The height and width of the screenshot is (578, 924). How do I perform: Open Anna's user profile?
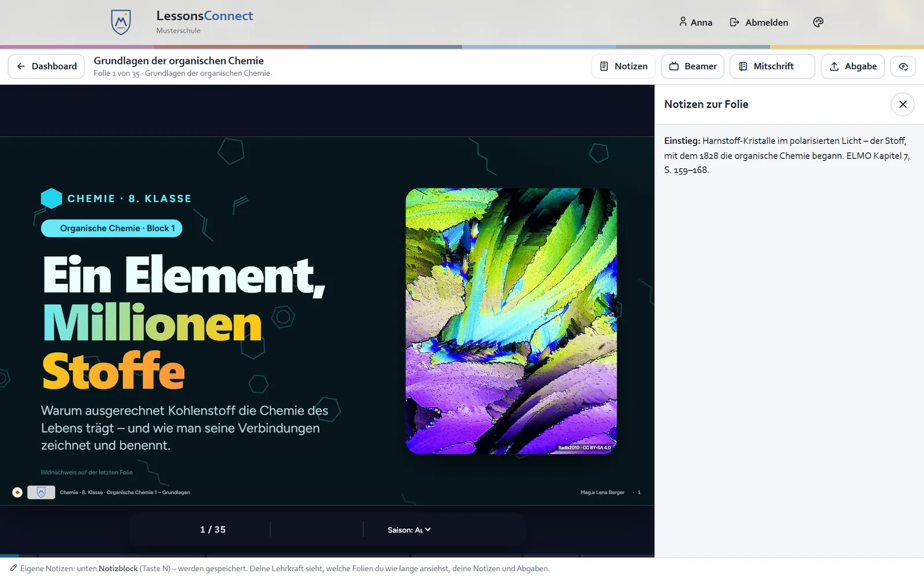click(695, 22)
